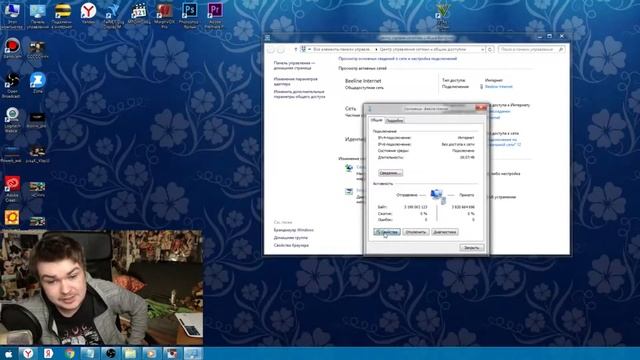
Task: Open Изменить дополнительные параметры общего доступа link
Action: [300, 94]
